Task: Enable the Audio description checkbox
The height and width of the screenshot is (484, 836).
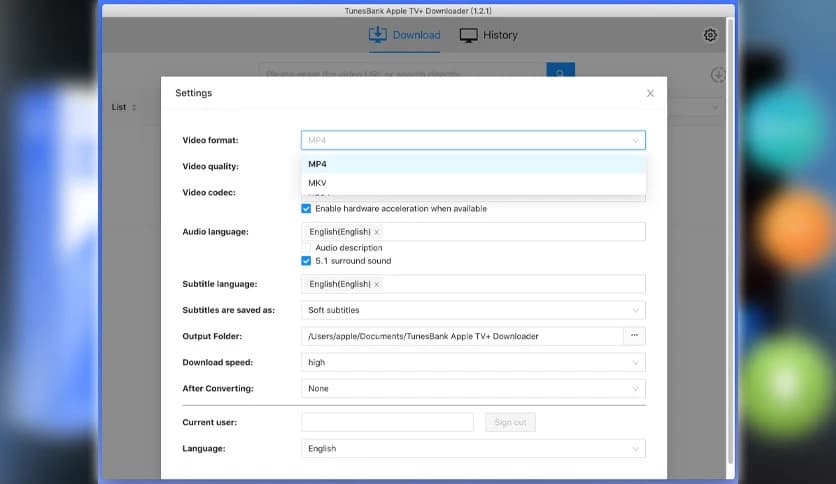Action: pos(307,248)
